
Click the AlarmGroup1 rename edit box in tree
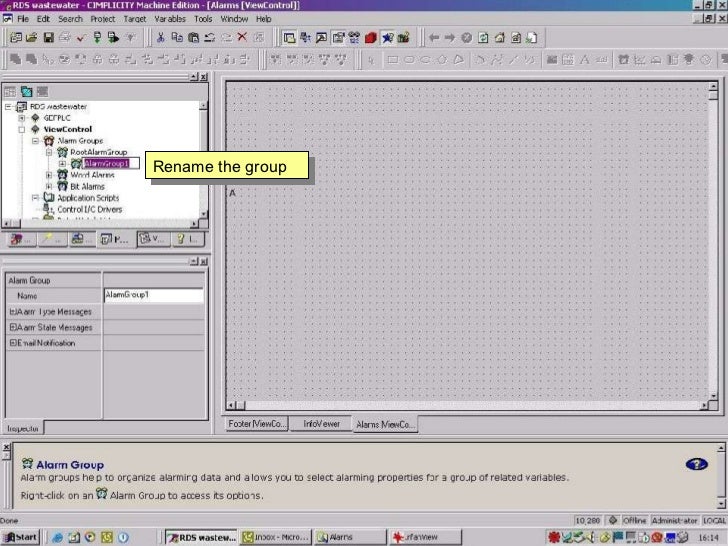tap(111, 163)
